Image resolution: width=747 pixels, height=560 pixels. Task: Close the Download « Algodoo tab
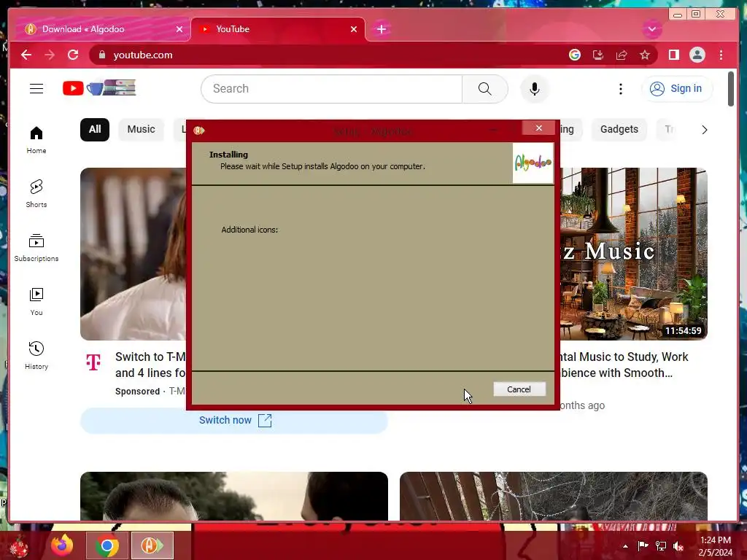coord(179,29)
